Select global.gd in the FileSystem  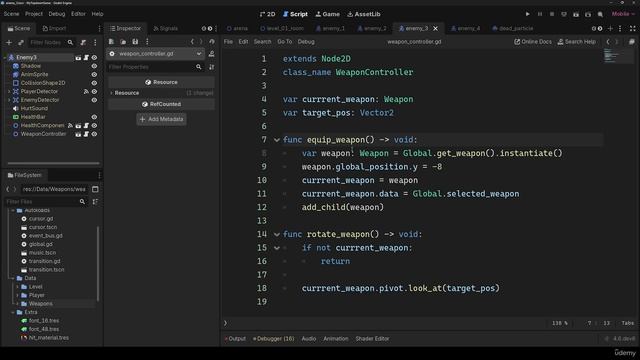pos(40,244)
